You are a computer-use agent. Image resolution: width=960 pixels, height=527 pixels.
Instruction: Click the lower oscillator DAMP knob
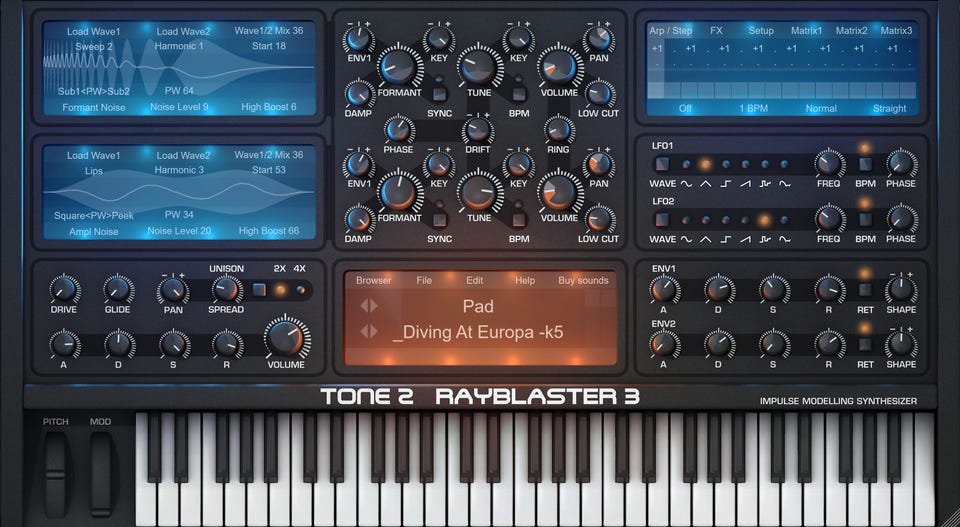pyautogui.click(x=359, y=220)
